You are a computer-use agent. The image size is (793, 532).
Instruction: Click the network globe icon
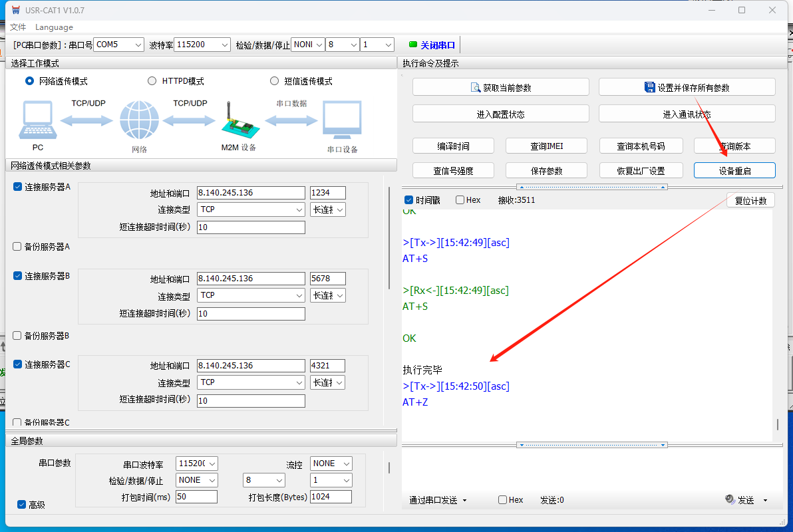[139, 120]
